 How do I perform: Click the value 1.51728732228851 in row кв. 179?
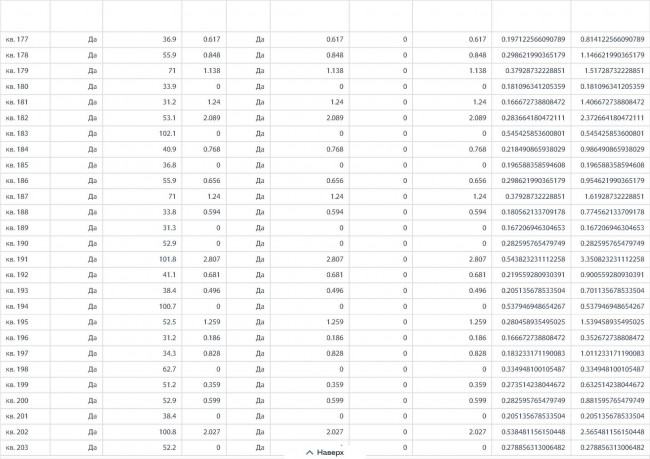pyautogui.click(x=614, y=71)
